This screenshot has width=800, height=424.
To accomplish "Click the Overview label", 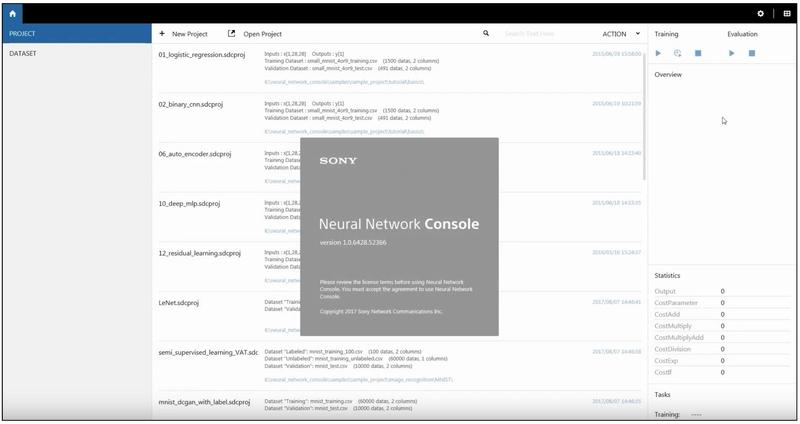I will [x=668, y=74].
